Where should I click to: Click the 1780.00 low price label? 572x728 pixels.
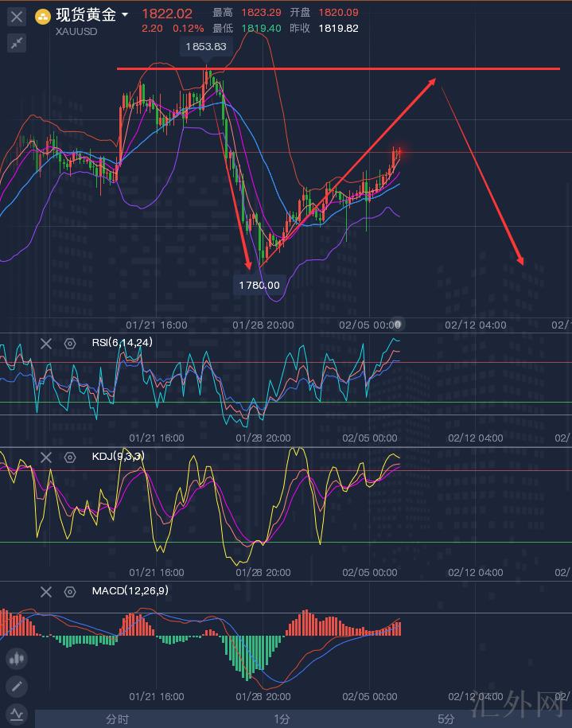(259, 285)
